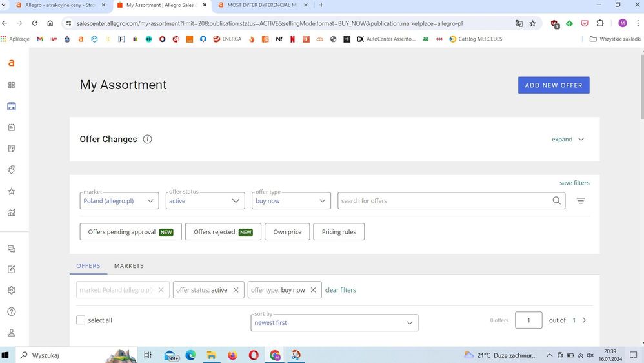Tick the select all checkbox

[x=81, y=320]
